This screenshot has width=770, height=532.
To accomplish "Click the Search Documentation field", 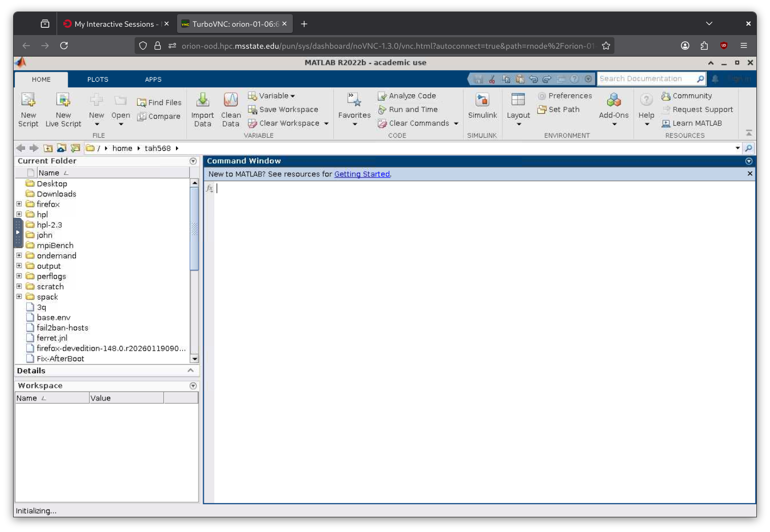I will tap(646, 79).
